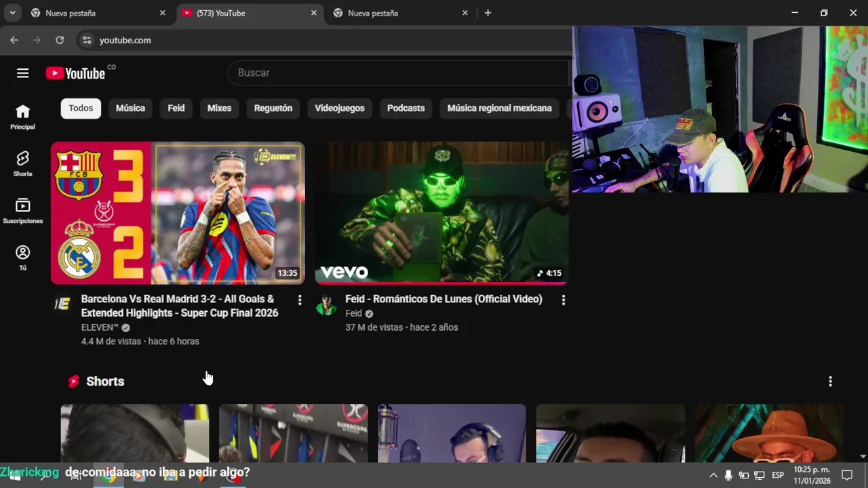Show hidden system tray icons chevron
Viewport: 868px width, 488px height.
713,475
